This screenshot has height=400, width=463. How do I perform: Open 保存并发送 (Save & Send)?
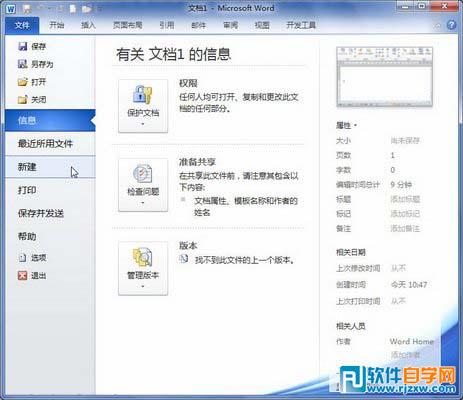[x=50, y=213]
